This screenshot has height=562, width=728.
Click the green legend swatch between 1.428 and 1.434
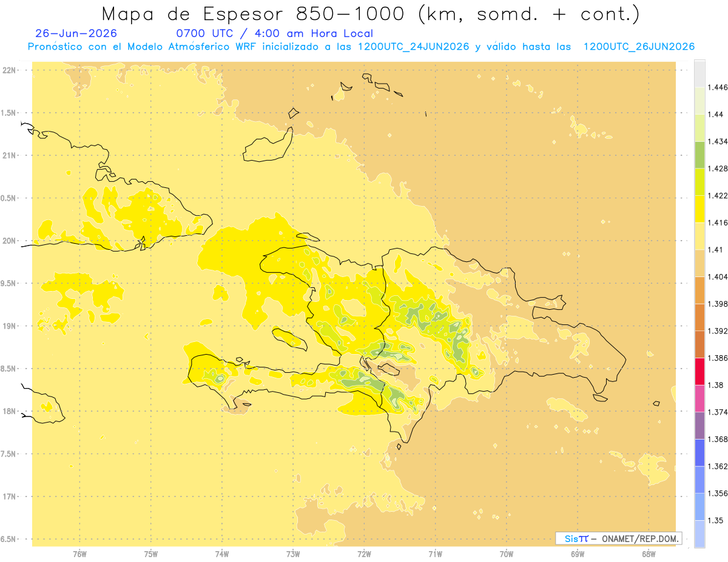point(699,155)
